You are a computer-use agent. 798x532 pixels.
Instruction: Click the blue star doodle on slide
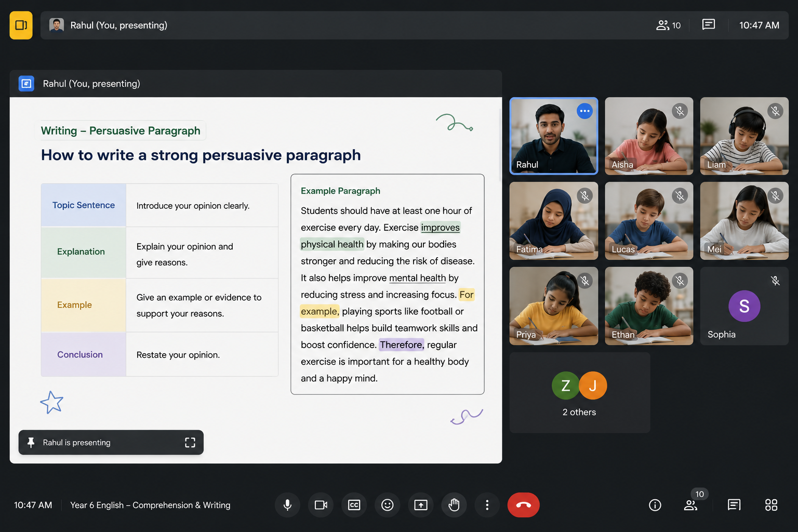[51, 402]
